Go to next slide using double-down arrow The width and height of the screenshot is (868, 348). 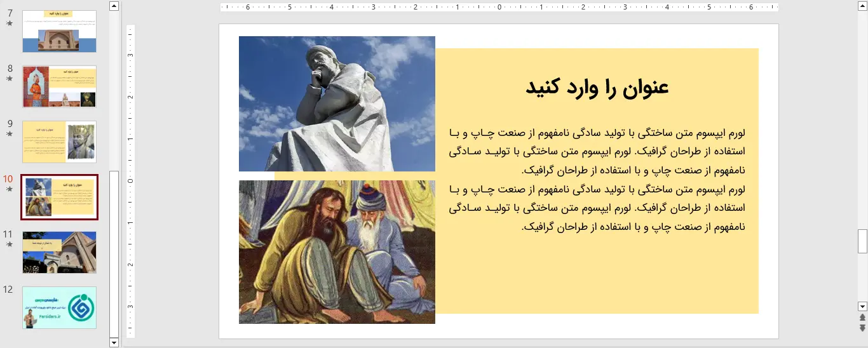[x=862, y=328]
